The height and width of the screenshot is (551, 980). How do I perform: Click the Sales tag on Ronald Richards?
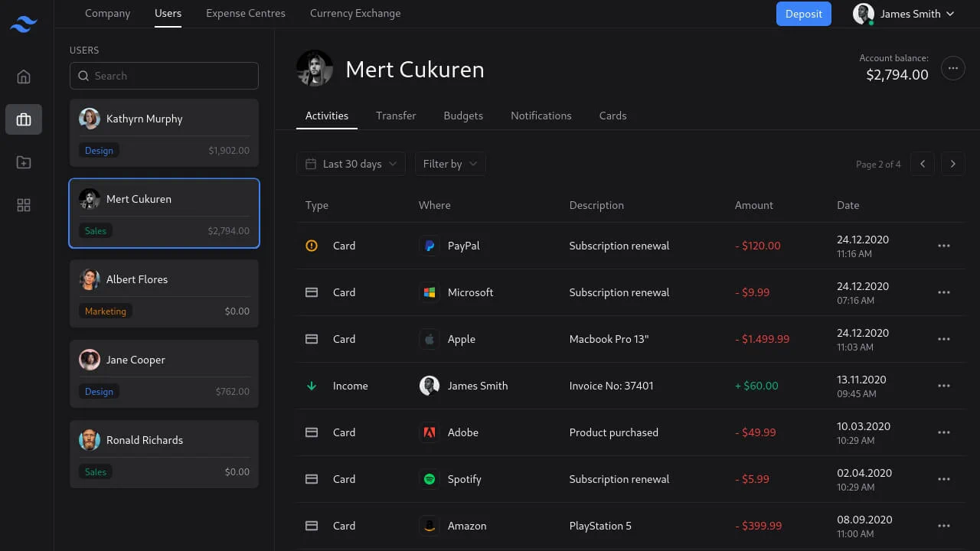(x=96, y=472)
